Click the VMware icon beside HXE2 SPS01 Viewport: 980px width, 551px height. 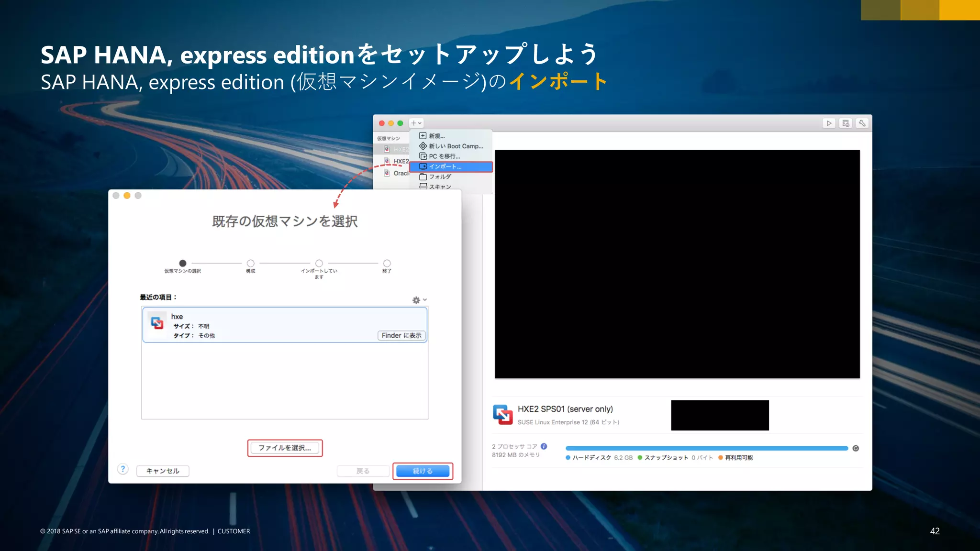[x=502, y=414]
